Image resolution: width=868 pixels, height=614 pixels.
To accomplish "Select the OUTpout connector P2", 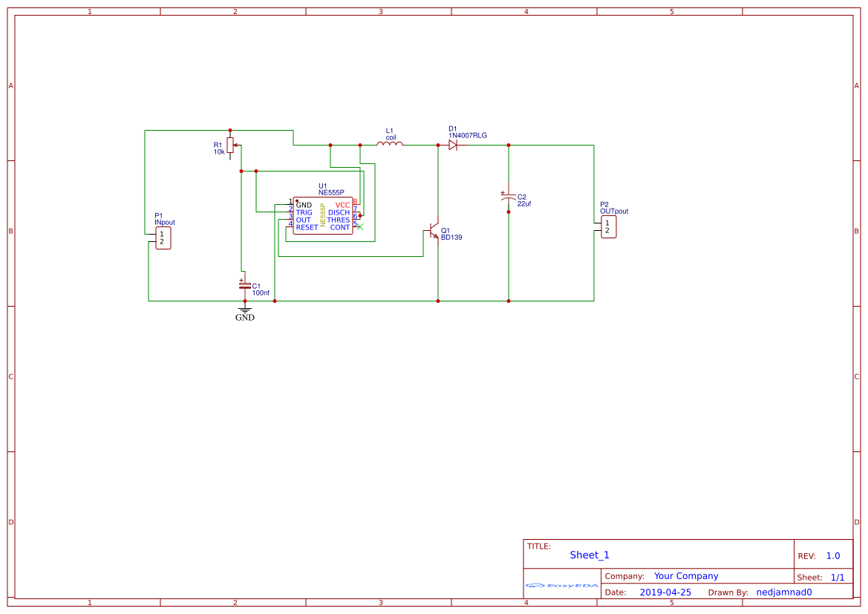I will (607, 226).
